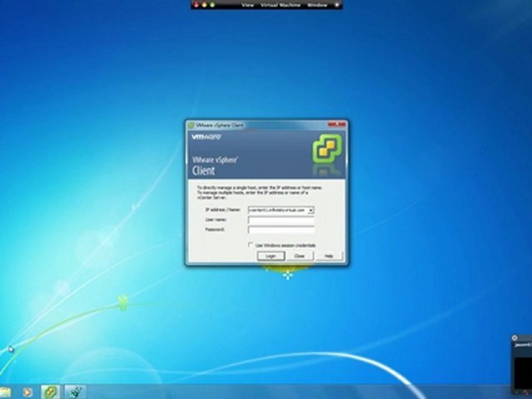
Task: Click the Close button in vSphere dialog
Action: (x=299, y=256)
